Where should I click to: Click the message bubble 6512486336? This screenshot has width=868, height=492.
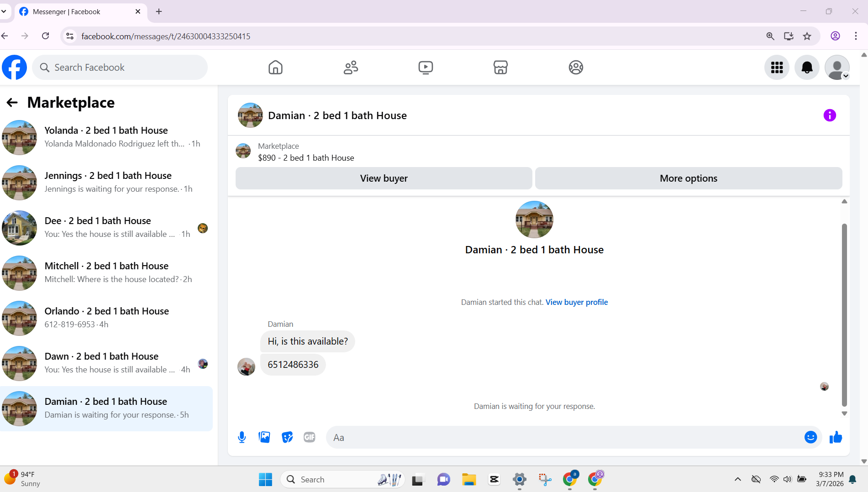click(293, 365)
